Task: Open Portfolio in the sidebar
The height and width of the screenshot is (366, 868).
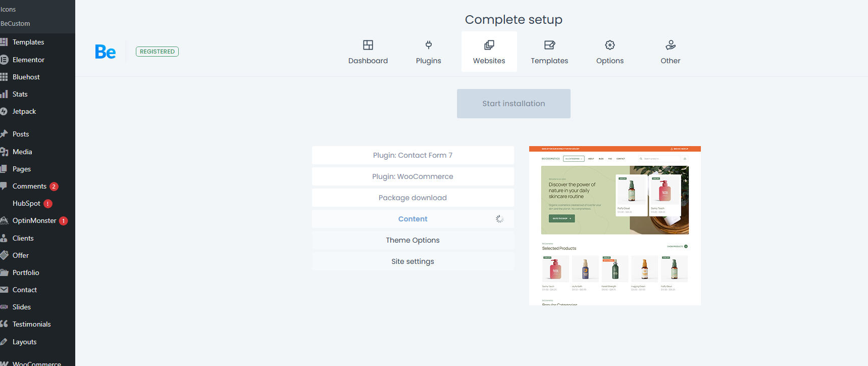Action: coord(26,272)
